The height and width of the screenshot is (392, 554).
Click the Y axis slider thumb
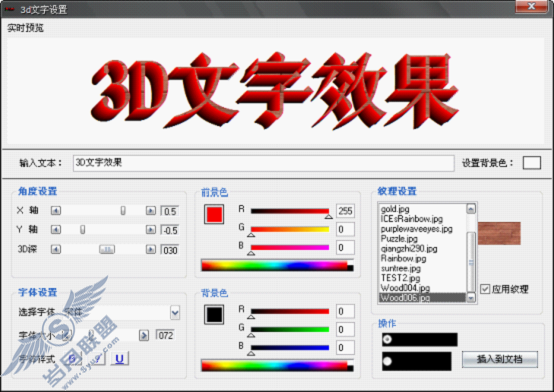coord(82,230)
